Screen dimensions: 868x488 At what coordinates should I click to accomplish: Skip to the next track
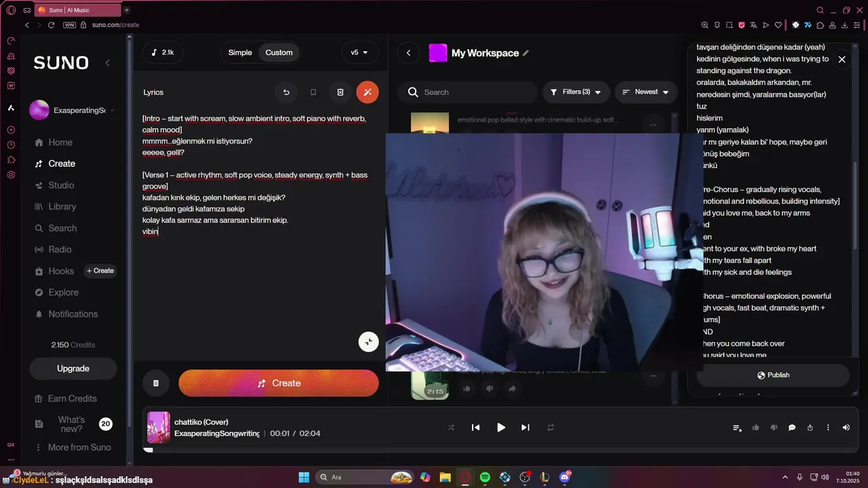[x=525, y=428]
